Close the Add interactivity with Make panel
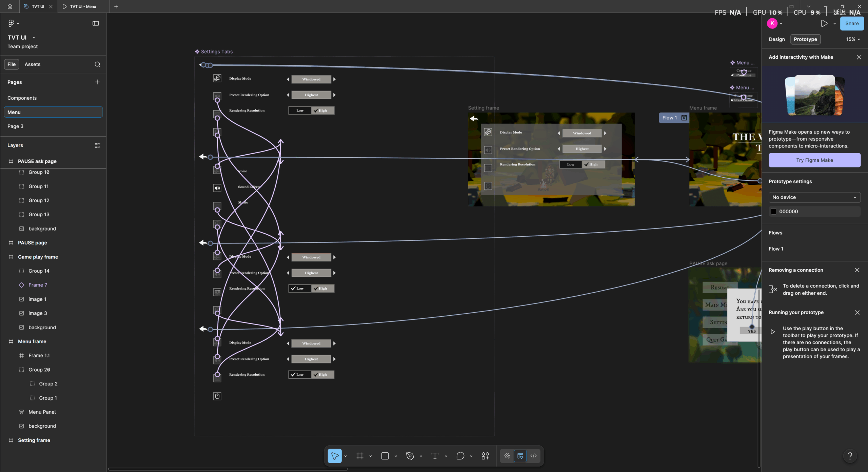This screenshot has width=868, height=472. click(x=859, y=57)
